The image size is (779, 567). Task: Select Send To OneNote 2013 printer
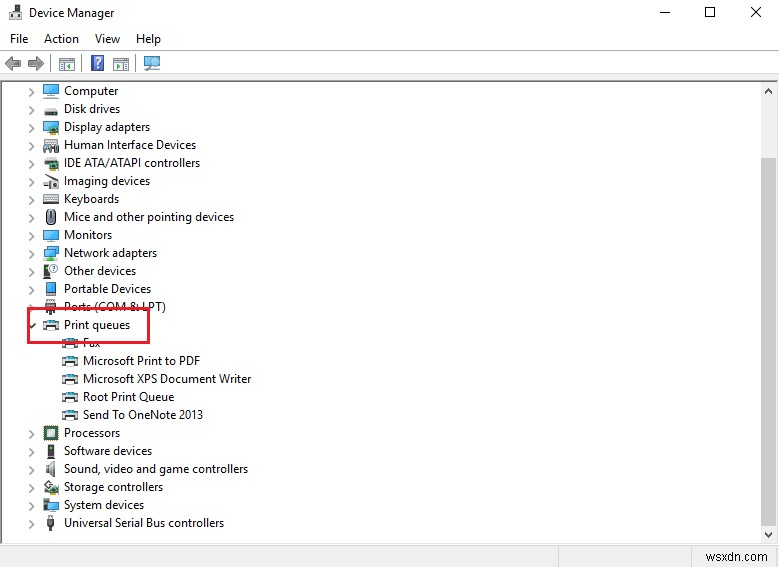[143, 414]
